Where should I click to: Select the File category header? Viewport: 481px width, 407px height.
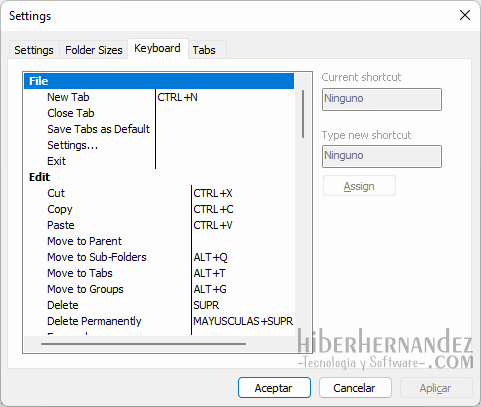coord(159,81)
